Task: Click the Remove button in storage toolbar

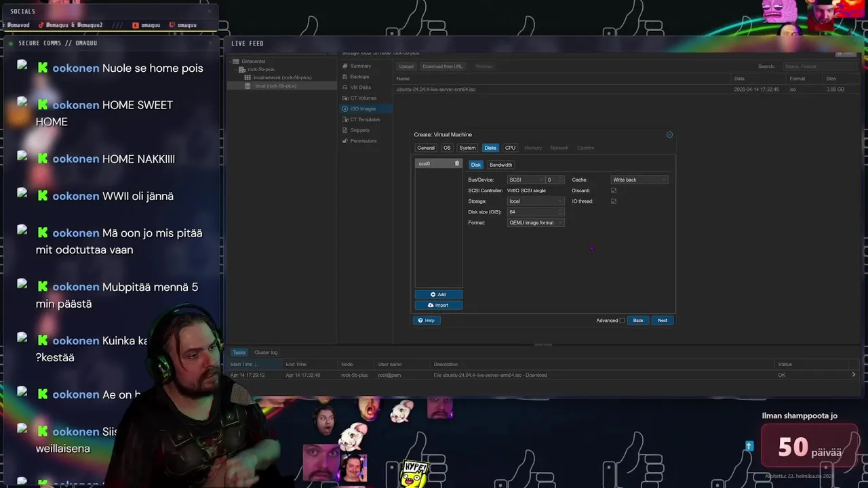Action: pos(484,66)
